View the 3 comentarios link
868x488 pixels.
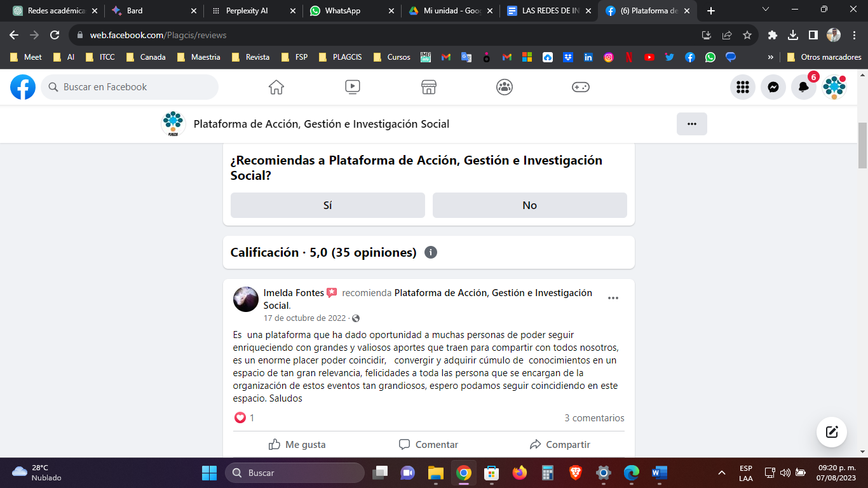594,418
